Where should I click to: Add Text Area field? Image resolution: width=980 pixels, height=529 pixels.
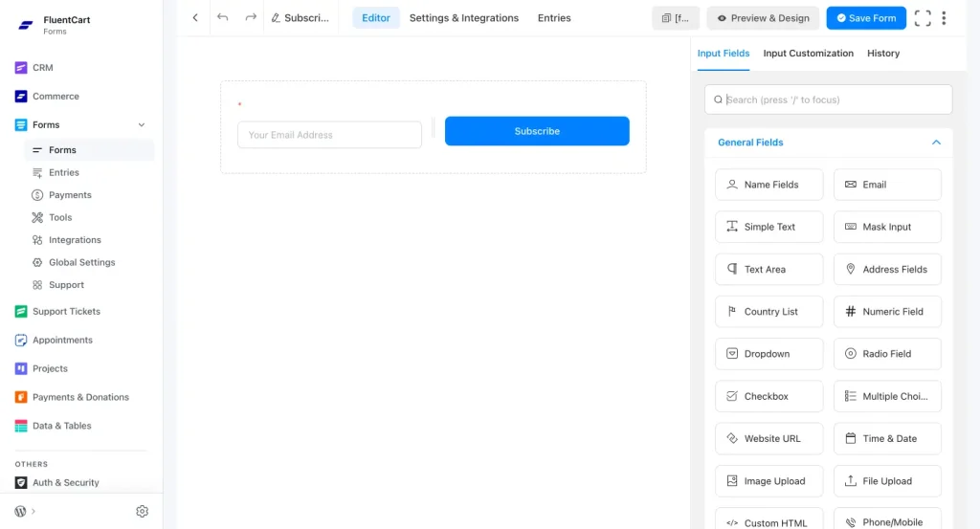pos(768,269)
